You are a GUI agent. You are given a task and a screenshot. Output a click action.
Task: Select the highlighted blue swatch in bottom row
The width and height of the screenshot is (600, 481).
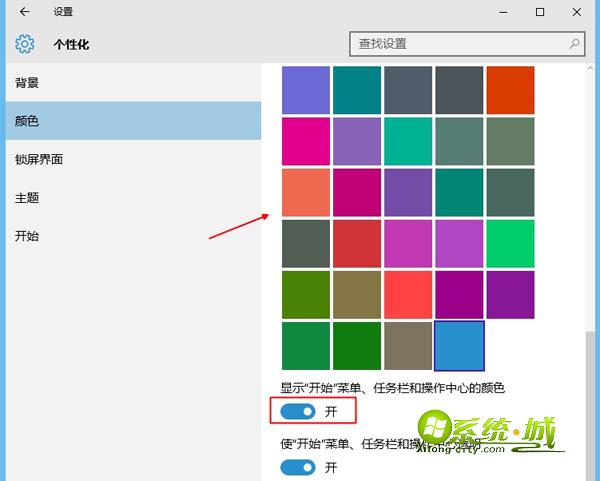point(459,345)
